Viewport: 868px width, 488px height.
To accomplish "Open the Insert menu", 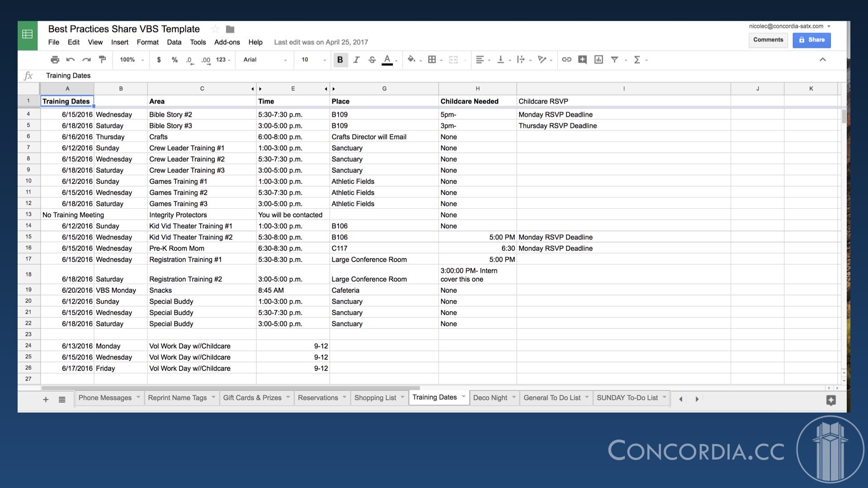I will pyautogui.click(x=119, y=42).
